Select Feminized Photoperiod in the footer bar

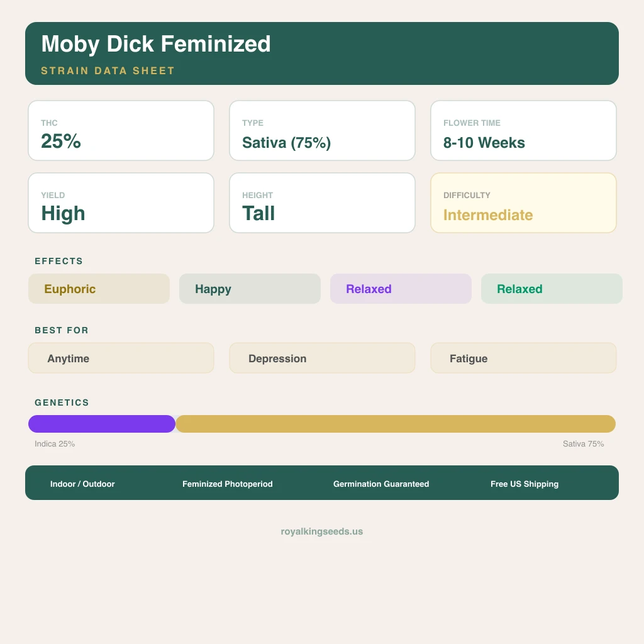(228, 484)
